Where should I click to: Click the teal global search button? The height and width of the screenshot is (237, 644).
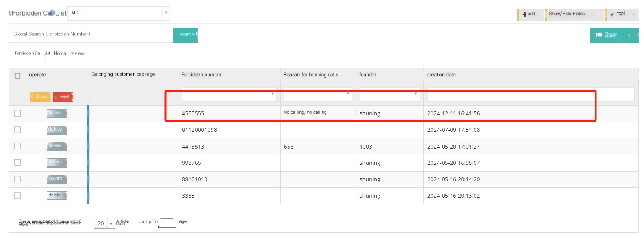[x=185, y=35]
